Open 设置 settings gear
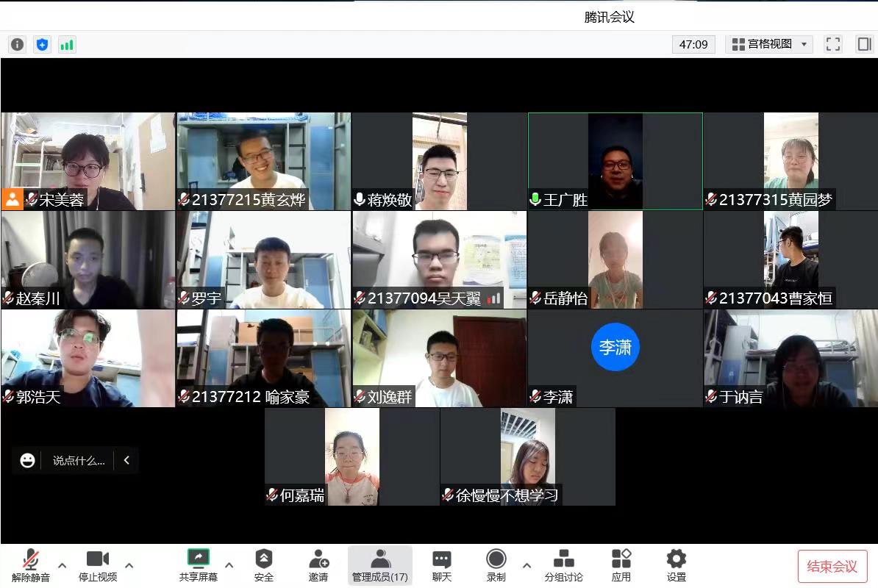Viewport: 878px width, 588px height. (x=676, y=565)
